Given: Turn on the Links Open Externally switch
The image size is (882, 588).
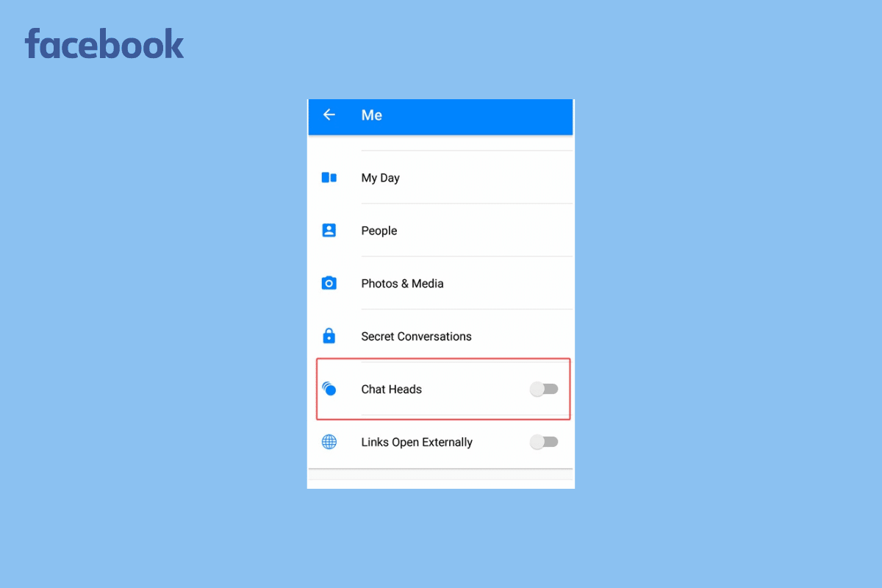Looking at the screenshot, I should [x=544, y=442].
